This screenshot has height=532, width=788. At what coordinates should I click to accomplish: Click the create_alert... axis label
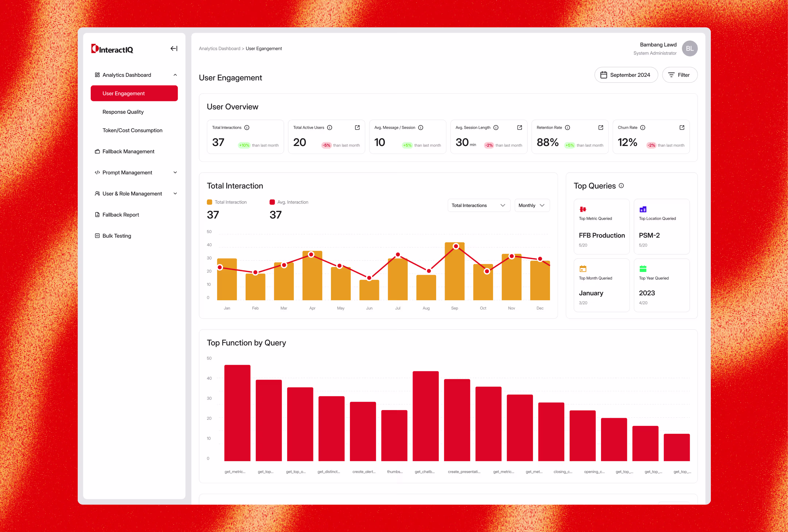coord(364,471)
